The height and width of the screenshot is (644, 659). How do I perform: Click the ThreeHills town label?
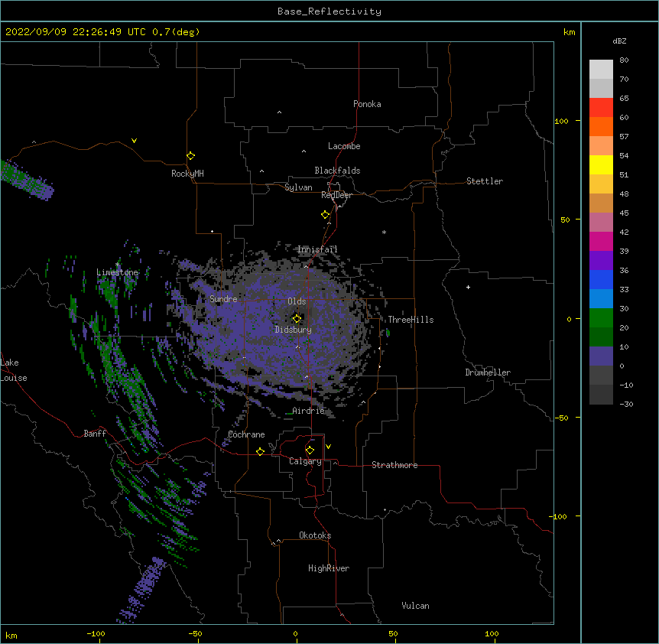tap(411, 320)
